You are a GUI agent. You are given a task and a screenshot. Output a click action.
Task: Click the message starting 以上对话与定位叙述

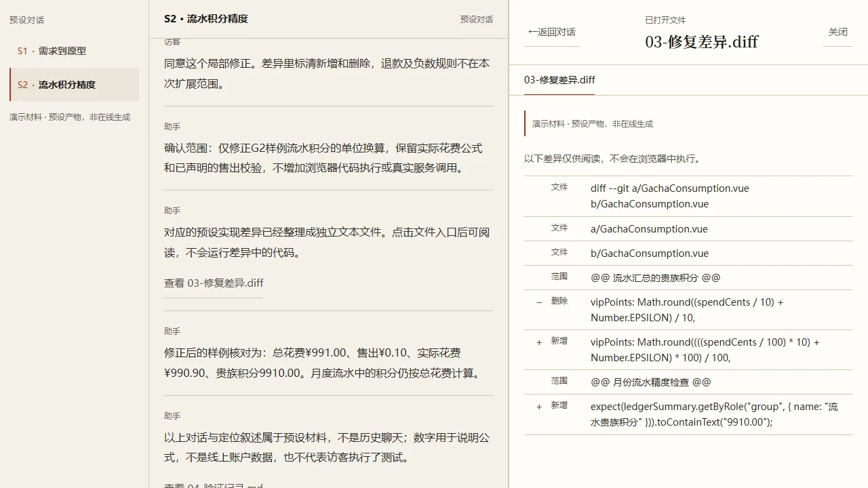327,447
